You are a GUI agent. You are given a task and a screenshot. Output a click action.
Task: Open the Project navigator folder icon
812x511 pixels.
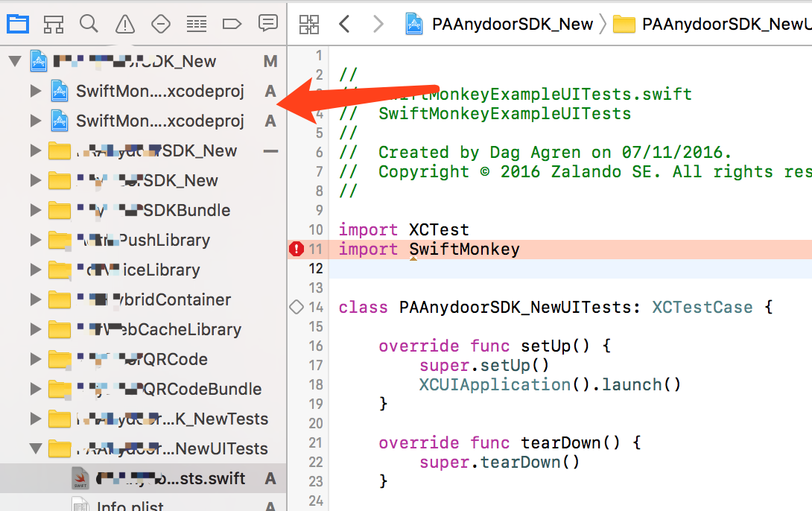pos(18,24)
